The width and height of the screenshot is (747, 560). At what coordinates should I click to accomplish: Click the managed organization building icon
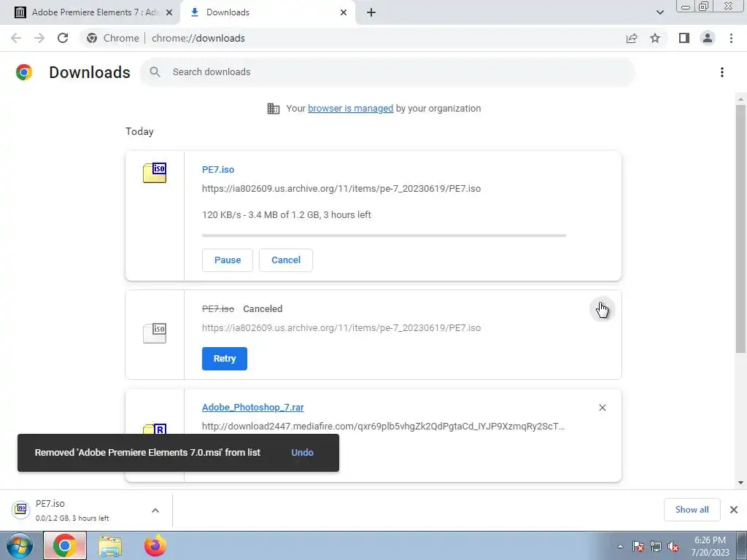[274, 109]
